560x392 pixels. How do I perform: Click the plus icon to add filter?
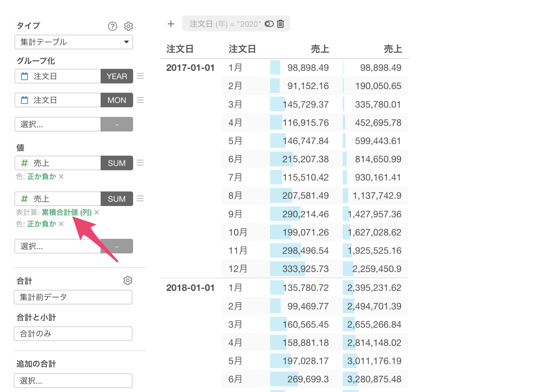[x=171, y=24]
